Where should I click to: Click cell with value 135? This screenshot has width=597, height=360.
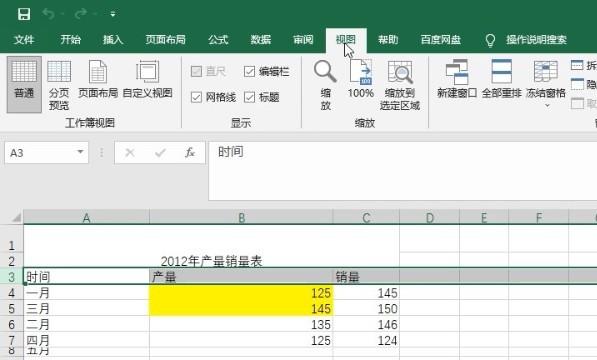pyautogui.click(x=241, y=325)
